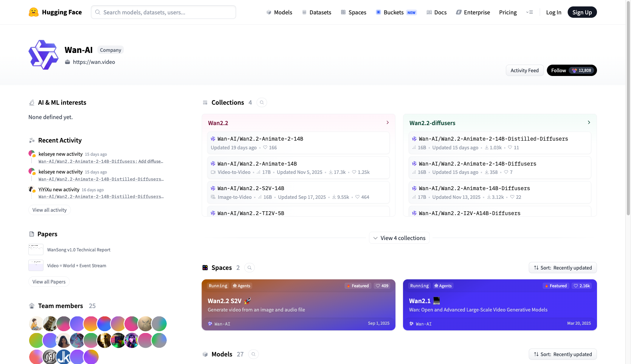Open Wan-AI/Wan2.2-Animate-14B model entry
The height and width of the screenshot is (364, 631).
click(x=298, y=167)
